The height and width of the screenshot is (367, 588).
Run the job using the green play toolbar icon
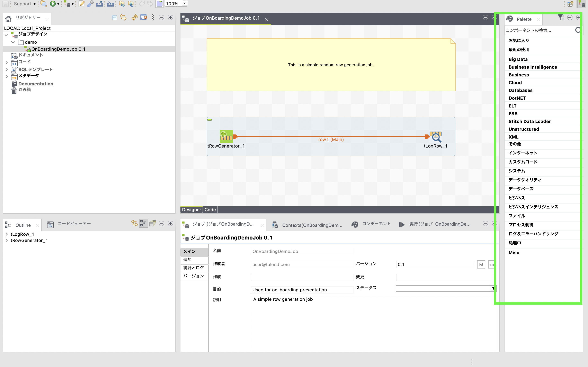click(53, 4)
